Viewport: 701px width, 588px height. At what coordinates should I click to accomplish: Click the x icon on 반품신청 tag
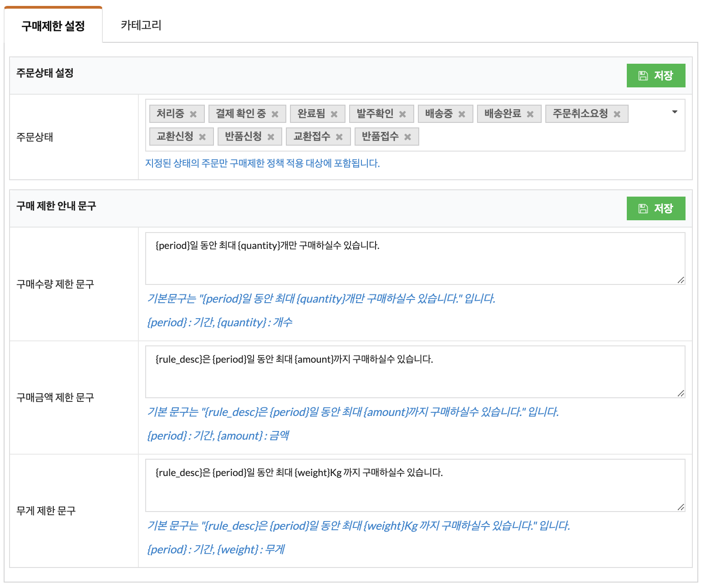click(271, 137)
